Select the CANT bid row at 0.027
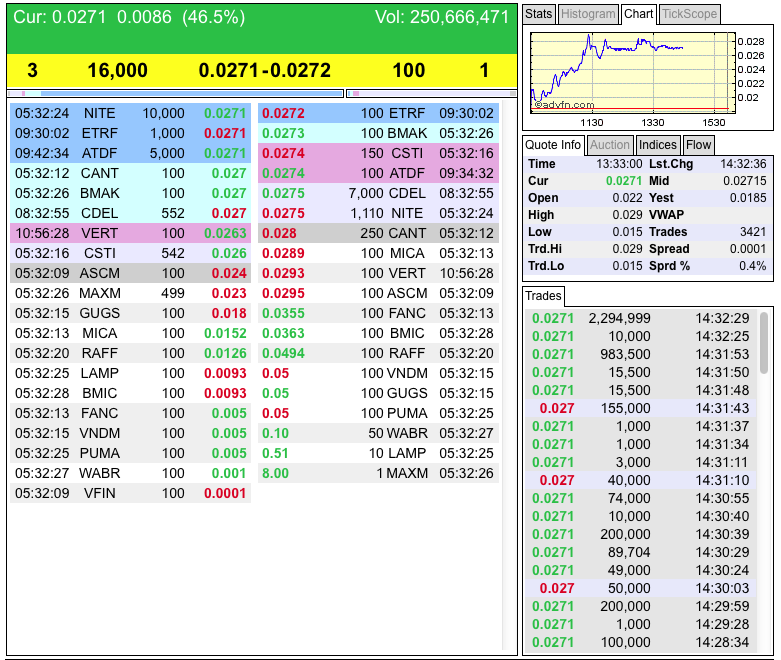 tap(130, 173)
